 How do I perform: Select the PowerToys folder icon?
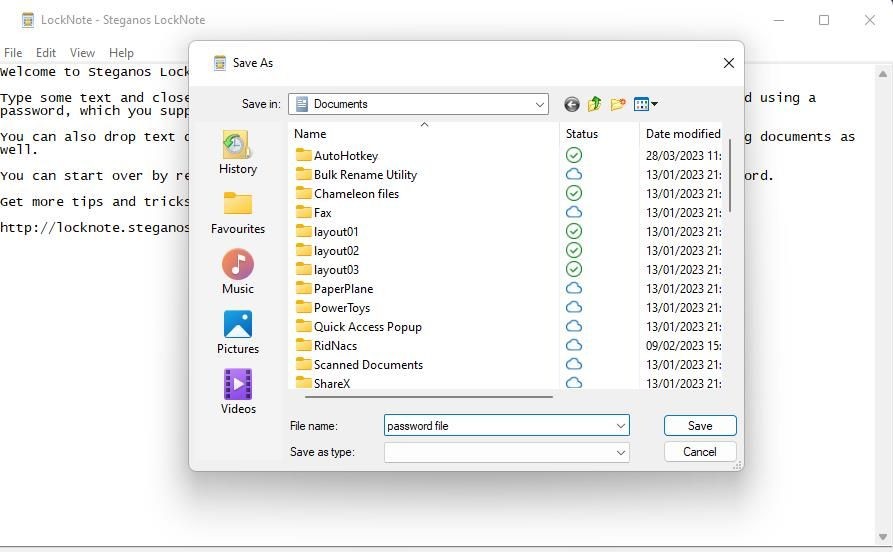pos(304,307)
